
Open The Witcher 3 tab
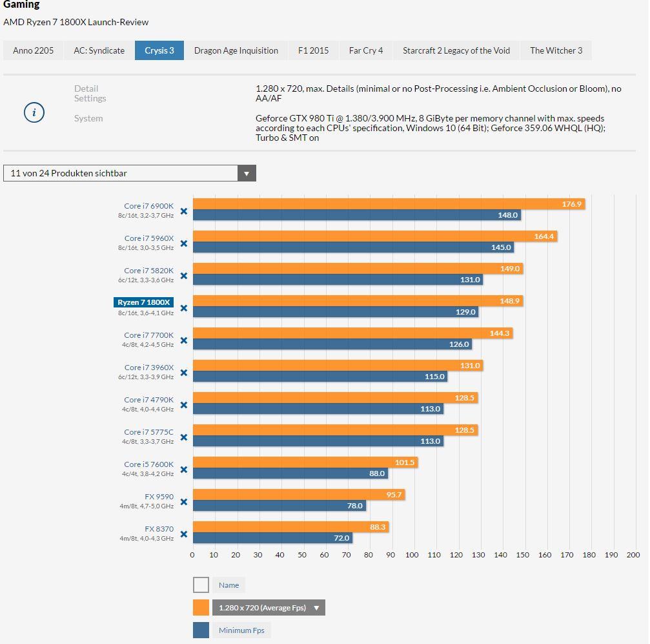point(556,50)
